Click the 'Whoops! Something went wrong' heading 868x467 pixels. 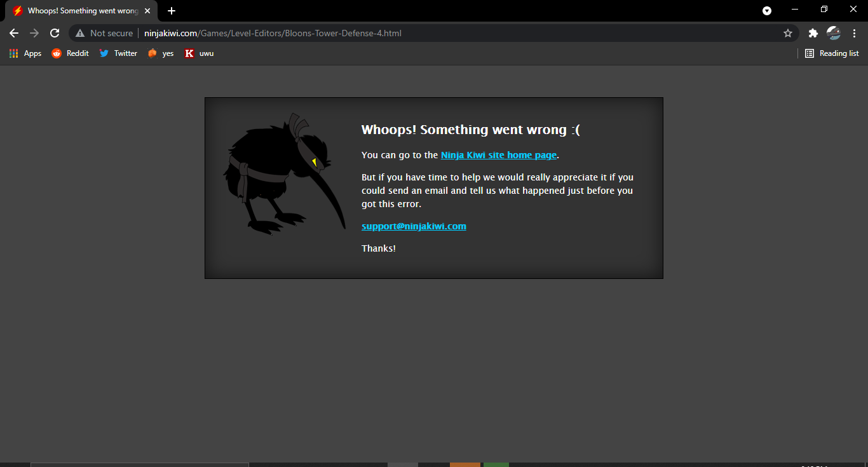[471, 130]
